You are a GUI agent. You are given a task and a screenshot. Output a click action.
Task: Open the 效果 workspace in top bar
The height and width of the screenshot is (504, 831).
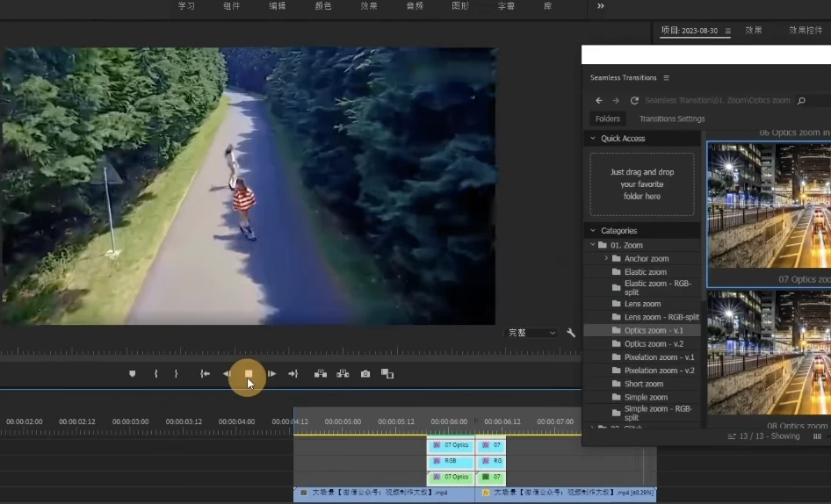[369, 6]
